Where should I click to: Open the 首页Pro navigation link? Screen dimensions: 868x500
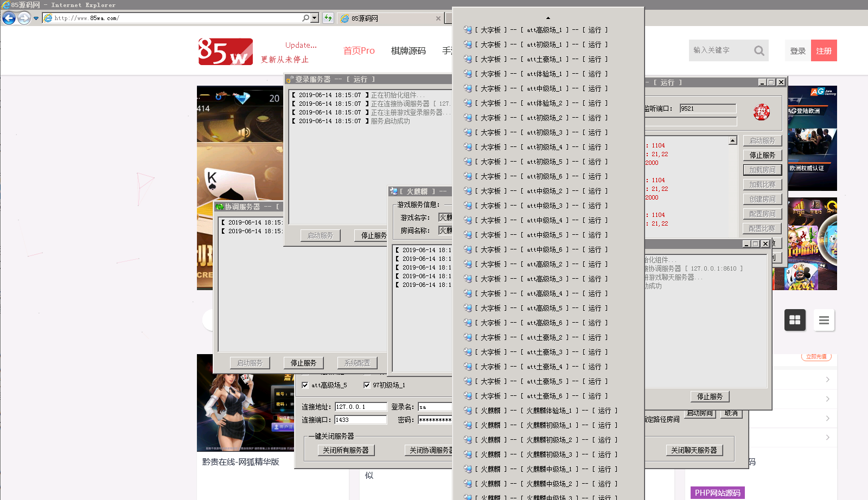coord(359,50)
